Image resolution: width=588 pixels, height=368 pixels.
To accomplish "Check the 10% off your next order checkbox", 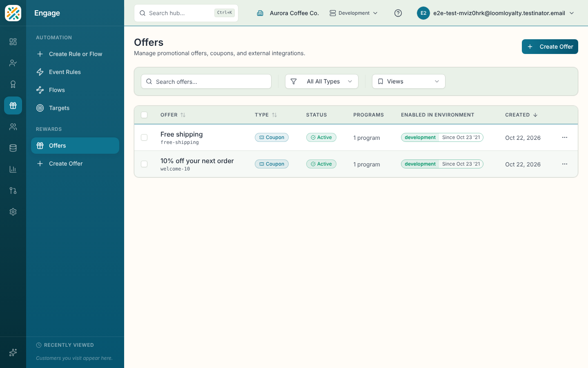I will (144, 164).
